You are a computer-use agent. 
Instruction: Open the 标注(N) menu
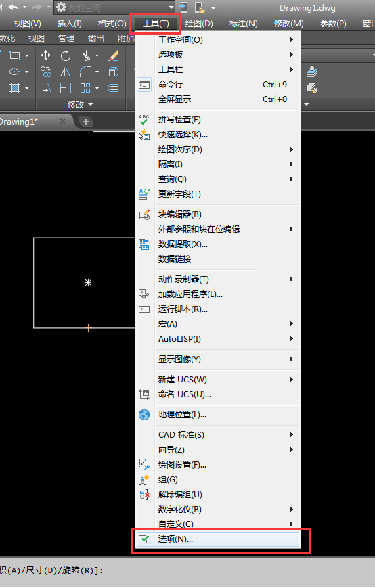point(244,24)
